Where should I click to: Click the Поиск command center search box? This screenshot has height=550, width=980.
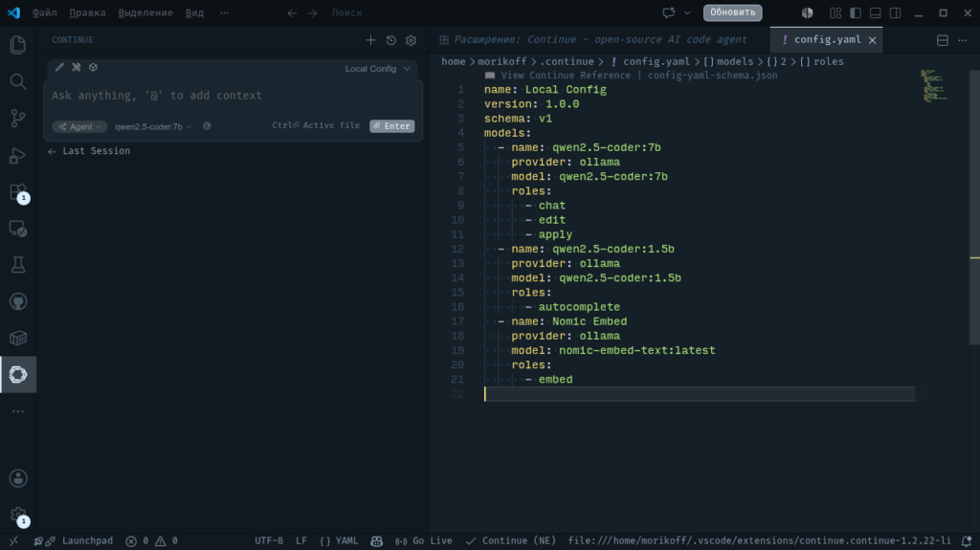346,12
